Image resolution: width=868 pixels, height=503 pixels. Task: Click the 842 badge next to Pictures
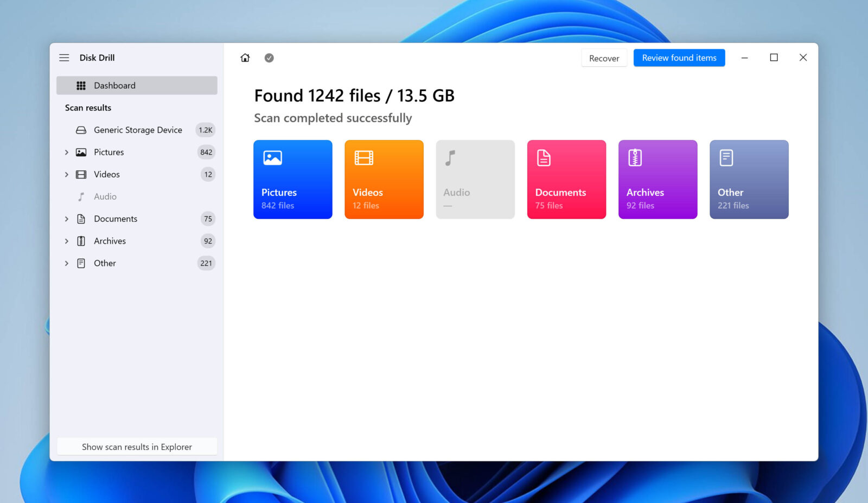pos(207,152)
